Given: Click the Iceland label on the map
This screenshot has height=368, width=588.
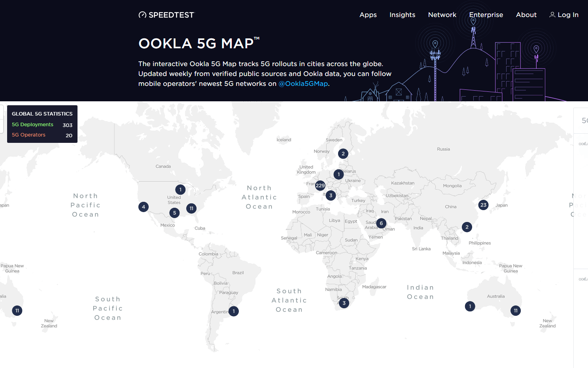Looking at the screenshot, I should tap(284, 140).
